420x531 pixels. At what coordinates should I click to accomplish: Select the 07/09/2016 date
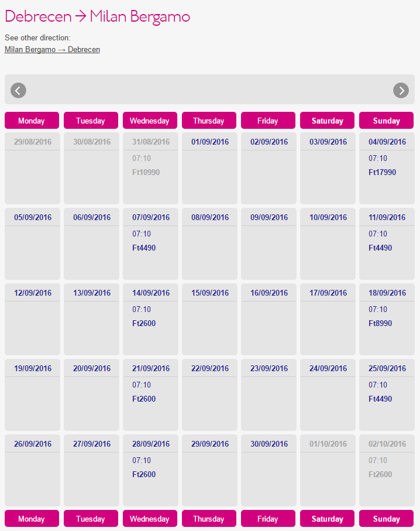coord(151,217)
